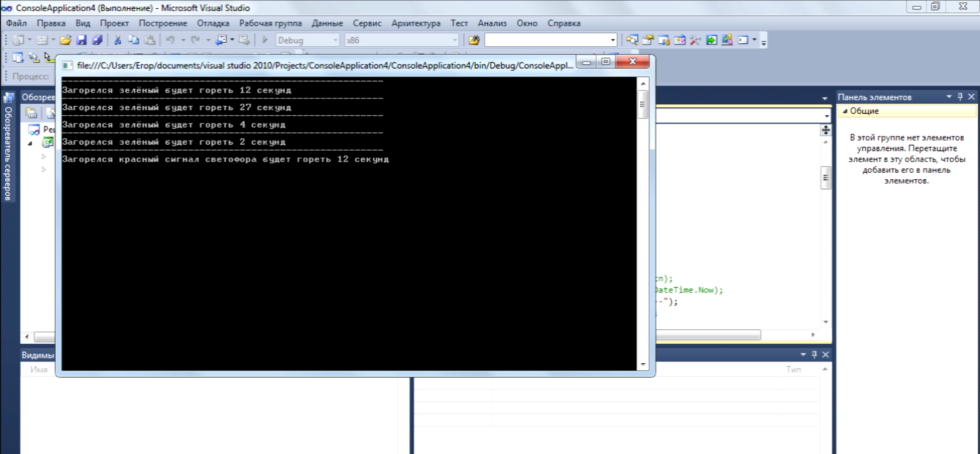
Task: Collapse the Общие toolbox group
Action: (845, 111)
